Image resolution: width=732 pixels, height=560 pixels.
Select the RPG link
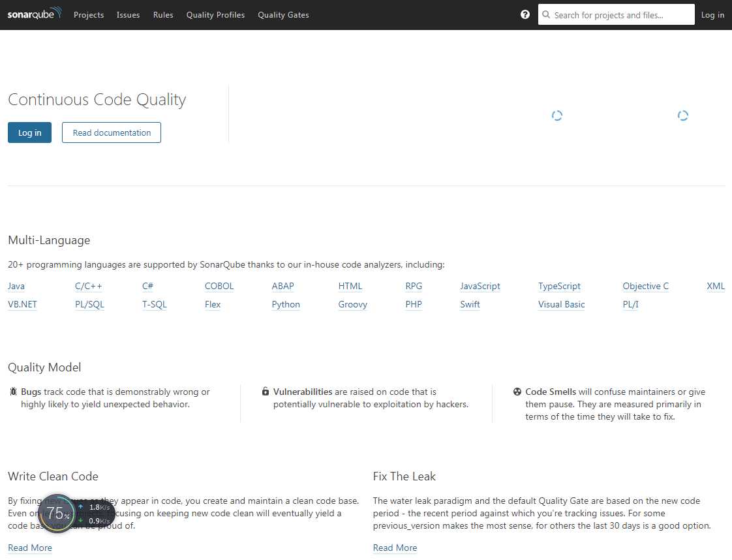click(x=414, y=286)
